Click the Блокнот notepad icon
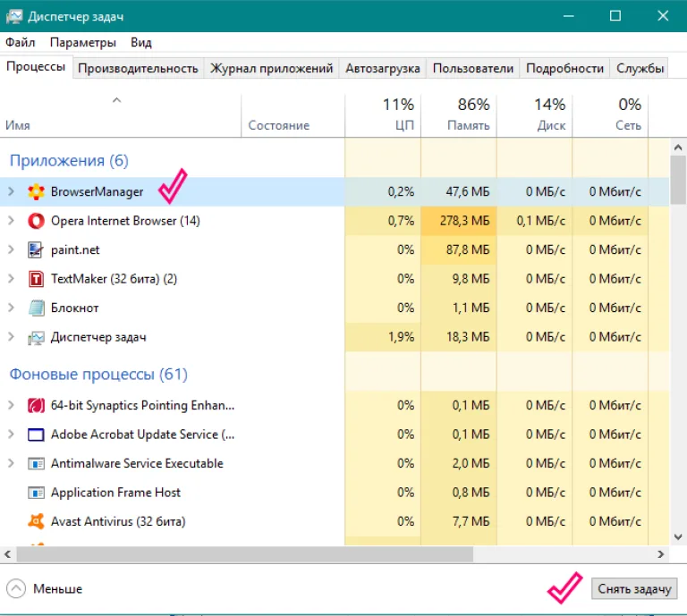This screenshot has width=687, height=616. [x=36, y=308]
